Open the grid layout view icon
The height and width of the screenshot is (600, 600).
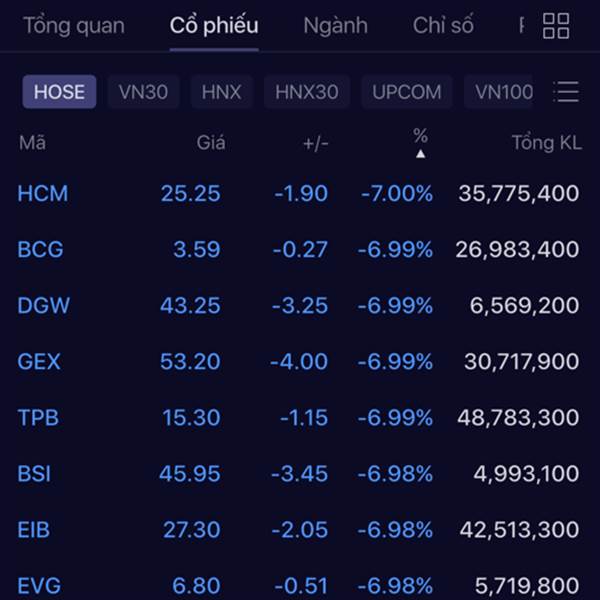click(x=556, y=26)
